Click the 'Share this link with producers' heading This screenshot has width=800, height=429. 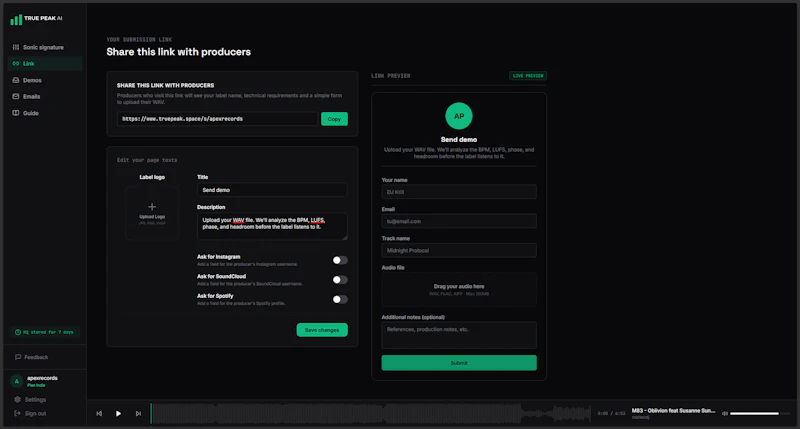(x=179, y=52)
